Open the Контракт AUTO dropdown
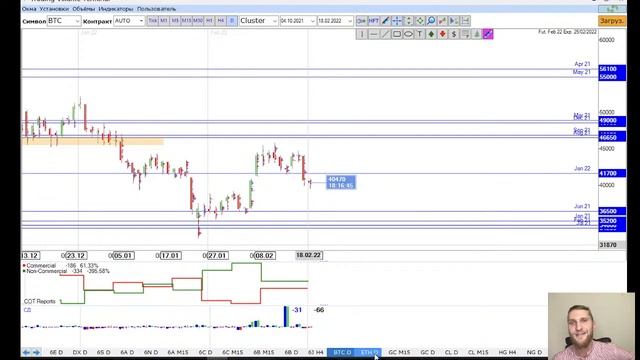Viewport: 640px width, 360px height. click(129, 21)
